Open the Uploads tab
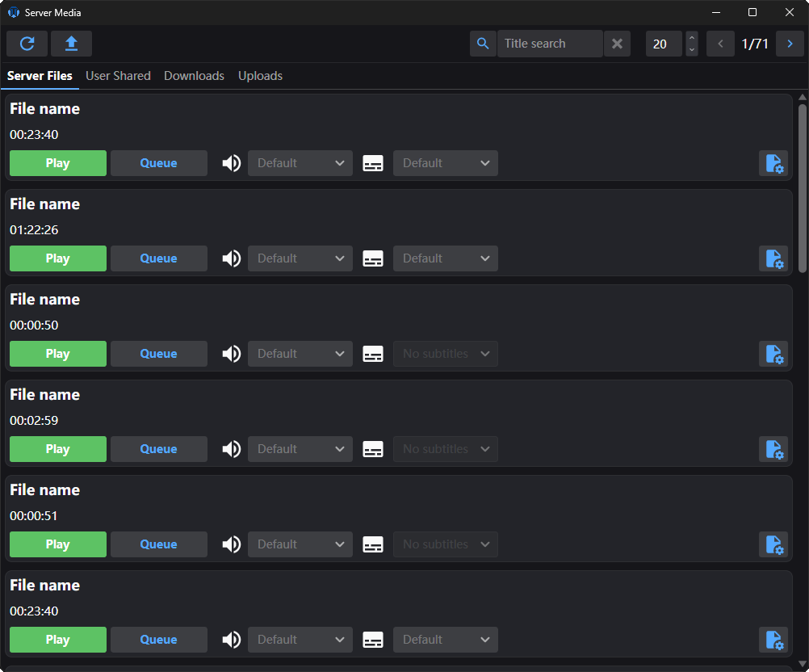 coord(260,76)
